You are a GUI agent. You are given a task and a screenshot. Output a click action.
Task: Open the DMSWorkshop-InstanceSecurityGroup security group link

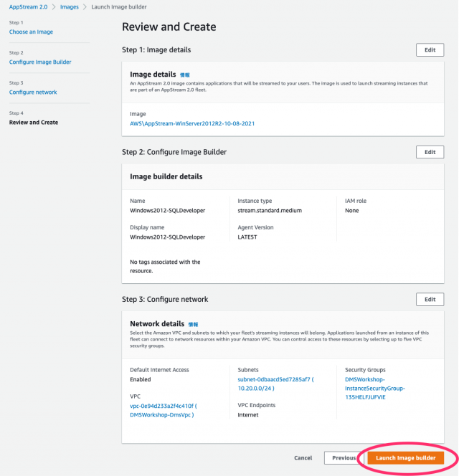tap(375, 389)
